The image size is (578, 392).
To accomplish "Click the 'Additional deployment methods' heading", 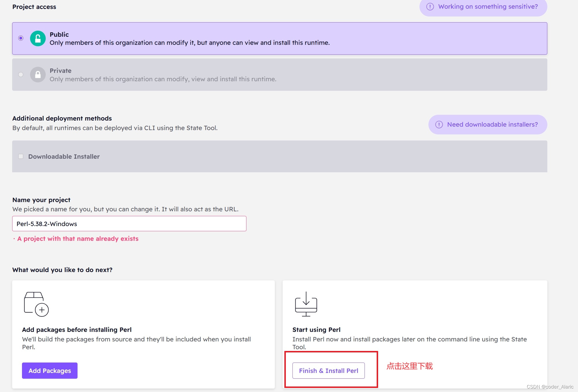I will 62,118.
